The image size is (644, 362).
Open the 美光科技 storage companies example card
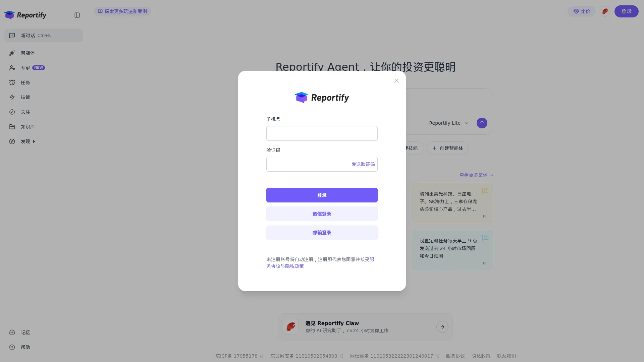453,203
